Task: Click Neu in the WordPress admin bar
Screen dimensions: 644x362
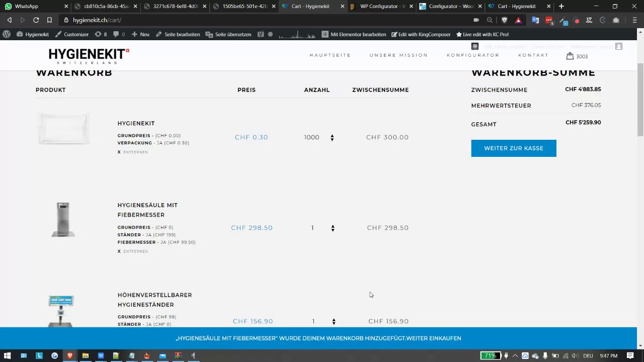Action: [x=140, y=34]
